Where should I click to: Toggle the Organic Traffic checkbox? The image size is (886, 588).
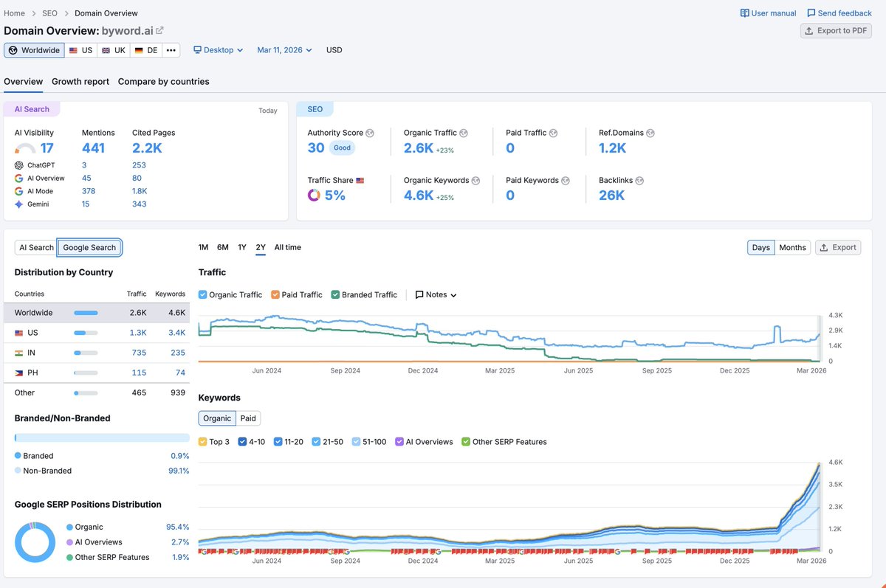click(x=202, y=294)
